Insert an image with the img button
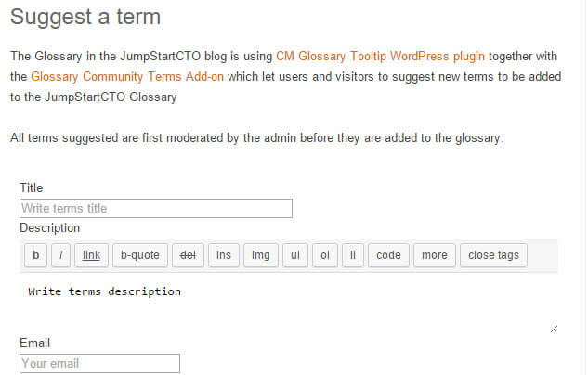 [261, 255]
